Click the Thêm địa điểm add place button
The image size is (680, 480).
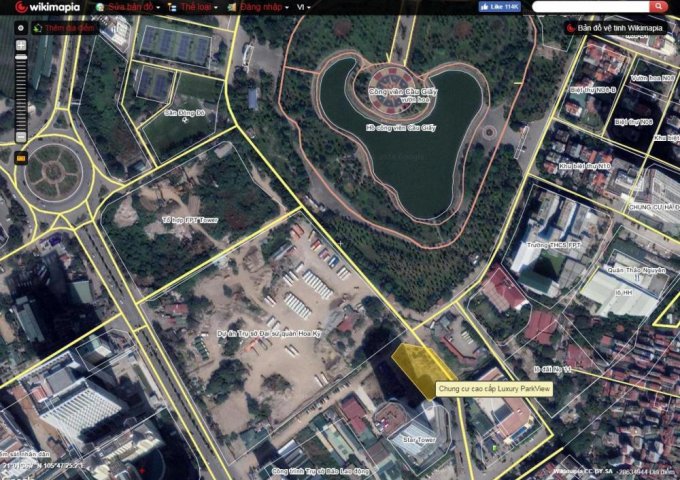[65, 28]
